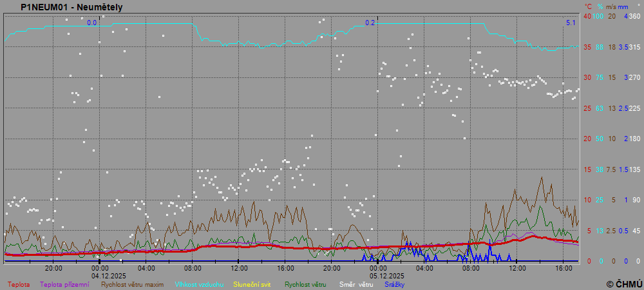The width and height of the screenshot is (644, 290).
Task: Click the © ČHMÚ copyright text
Action: click(624, 284)
